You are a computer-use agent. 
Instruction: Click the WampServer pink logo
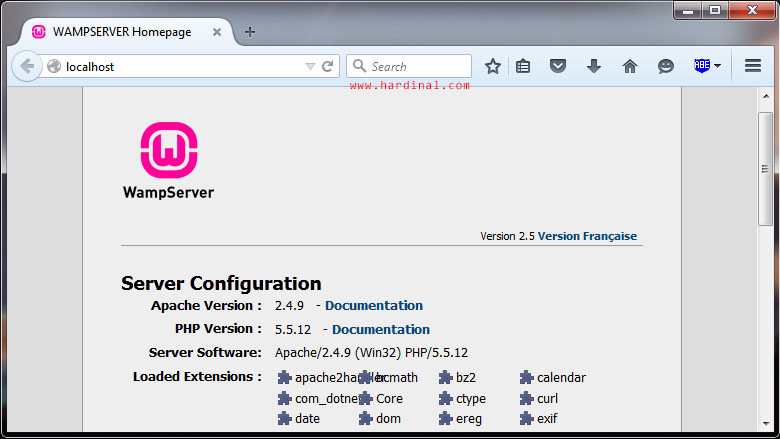tap(169, 150)
